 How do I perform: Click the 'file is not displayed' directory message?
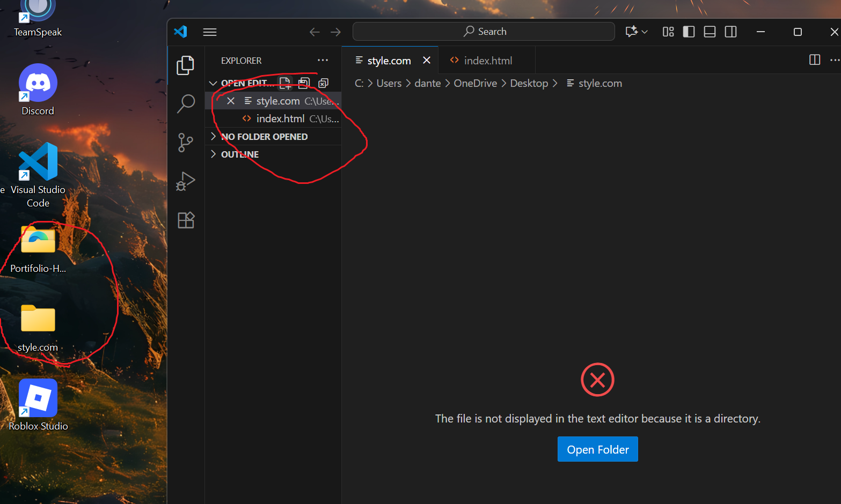(x=598, y=419)
